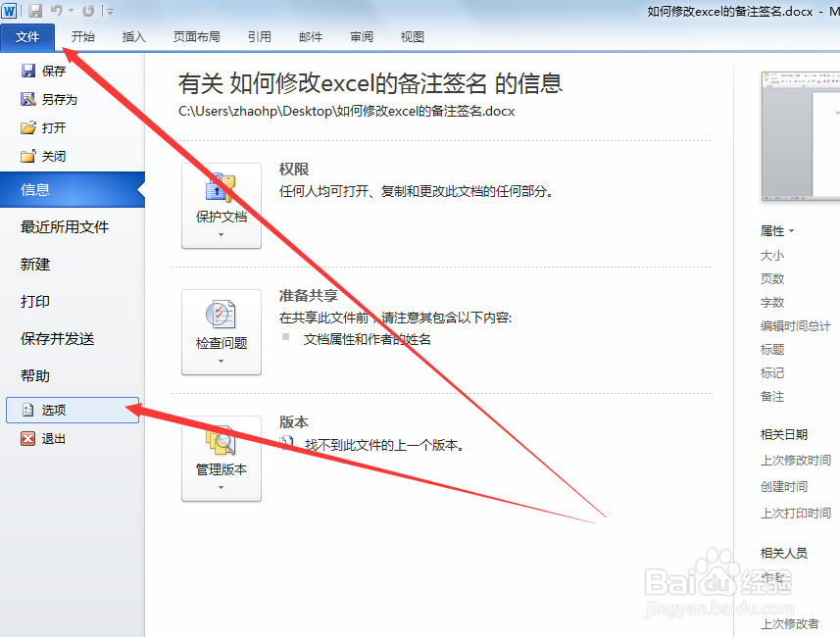Screen dimensions: 840x637
Task: Click the 管理版本 button
Action: click(222, 459)
